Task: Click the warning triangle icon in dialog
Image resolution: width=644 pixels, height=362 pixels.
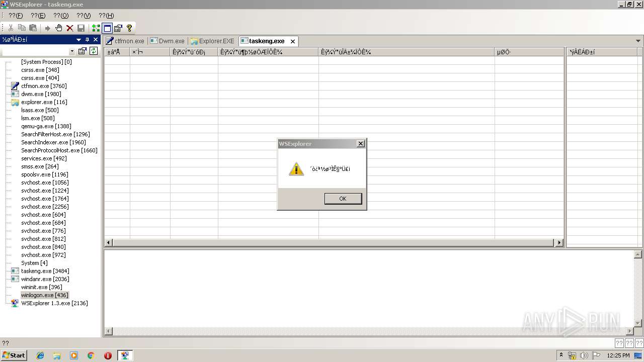Action: point(296,169)
